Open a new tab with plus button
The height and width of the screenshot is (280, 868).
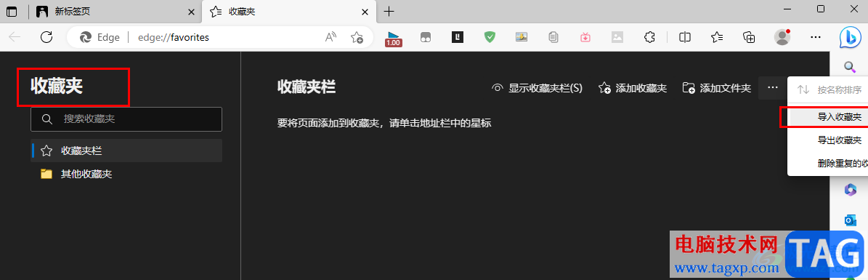coord(389,11)
